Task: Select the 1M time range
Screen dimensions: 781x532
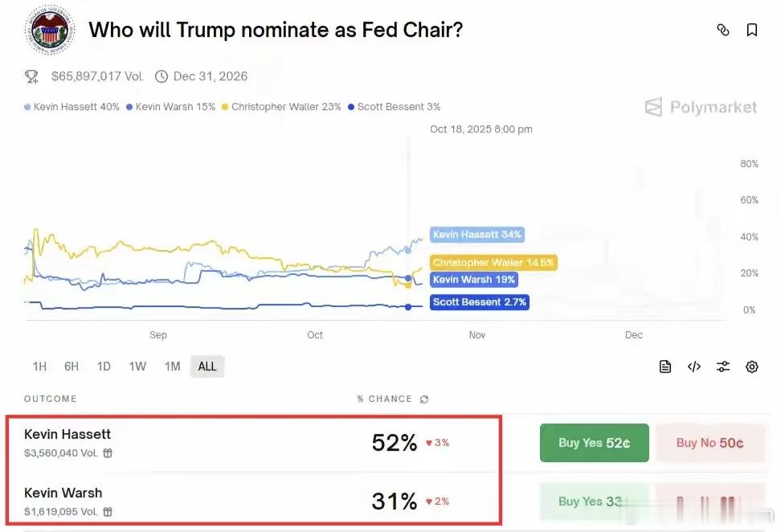Action: coord(172,366)
